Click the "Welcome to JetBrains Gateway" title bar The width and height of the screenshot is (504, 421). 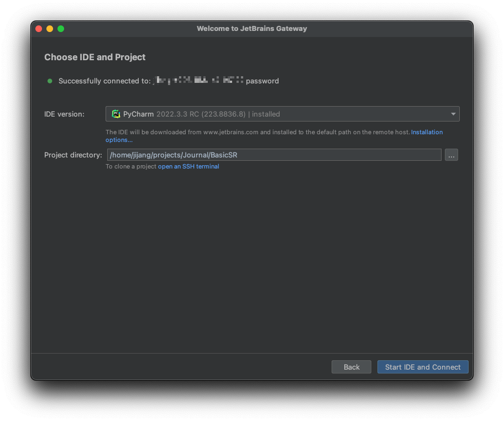pyautogui.click(x=252, y=28)
